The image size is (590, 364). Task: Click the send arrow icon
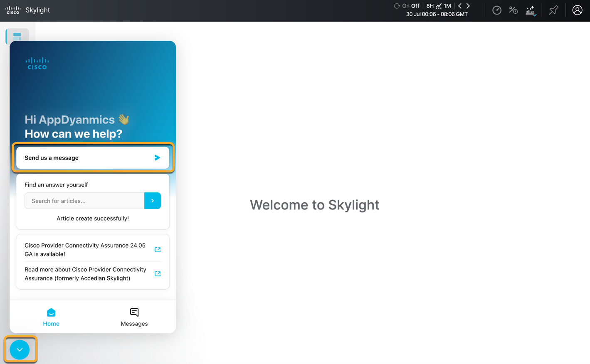157,158
